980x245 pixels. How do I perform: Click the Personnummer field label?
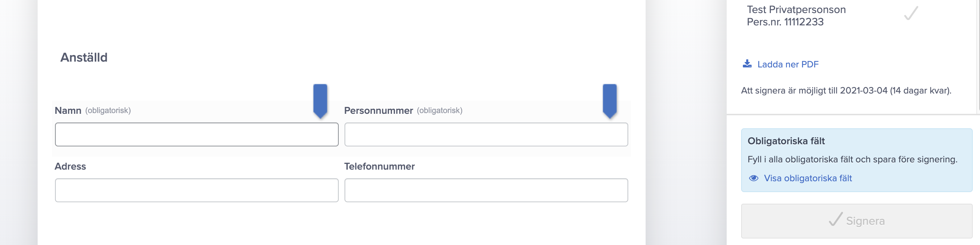[x=379, y=111]
